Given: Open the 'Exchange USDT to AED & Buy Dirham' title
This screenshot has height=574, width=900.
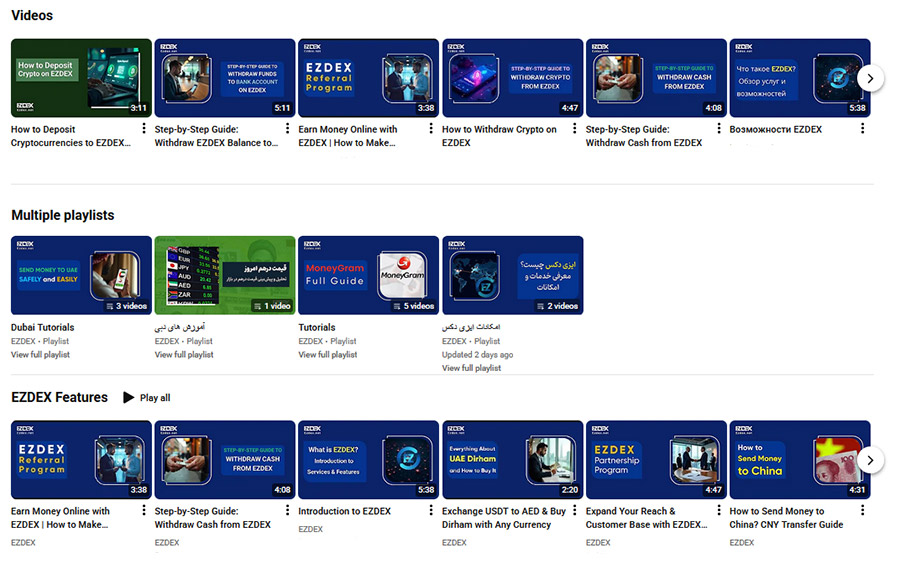Looking at the screenshot, I should click(504, 517).
